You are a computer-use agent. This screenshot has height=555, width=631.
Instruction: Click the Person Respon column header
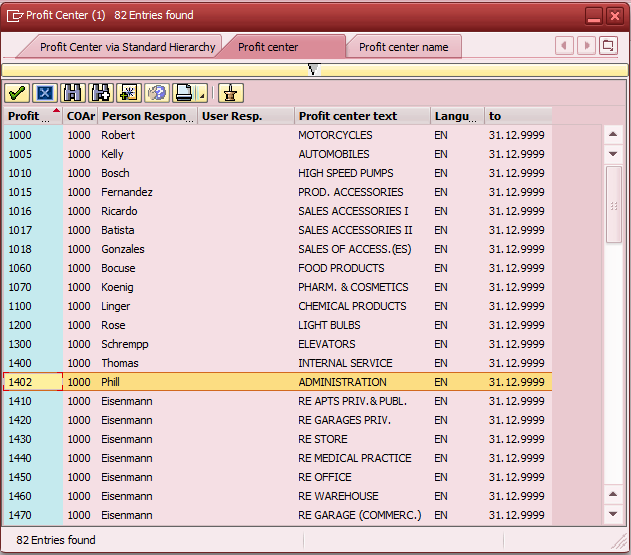[x=147, y=116]
